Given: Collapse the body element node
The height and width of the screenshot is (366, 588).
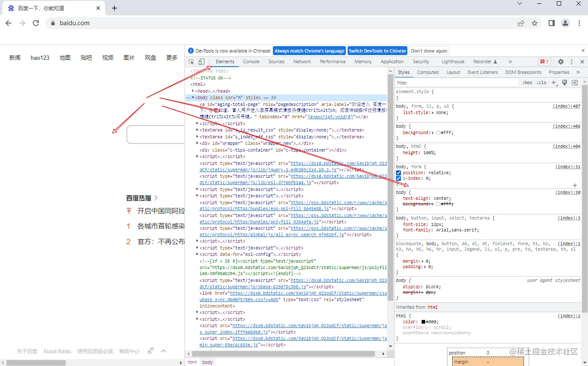Looking at the screenshot, I should click(x=193, y=97).
